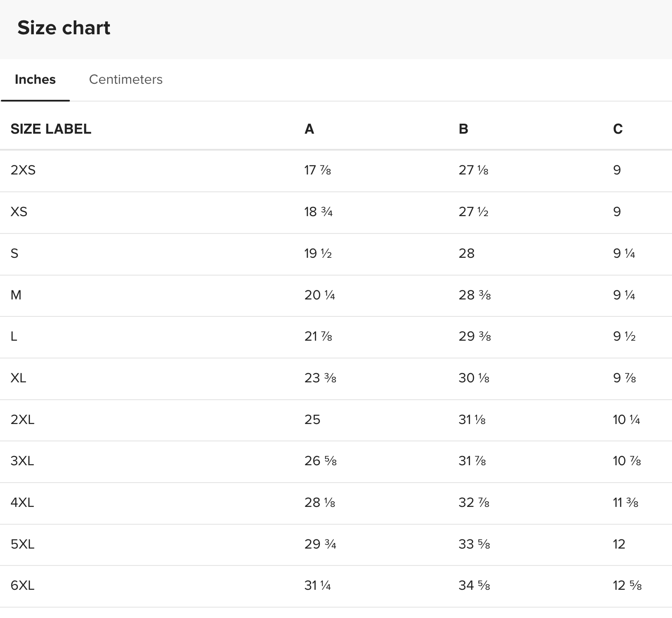This screenshot has width=672, height=618.
Task: Select the 3XL size label
Action: (x=23, y=461)
